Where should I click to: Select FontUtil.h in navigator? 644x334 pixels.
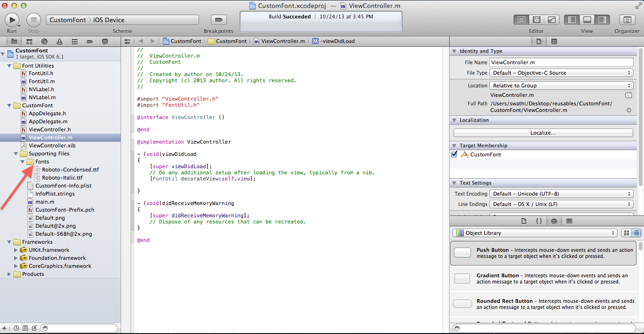41,73
